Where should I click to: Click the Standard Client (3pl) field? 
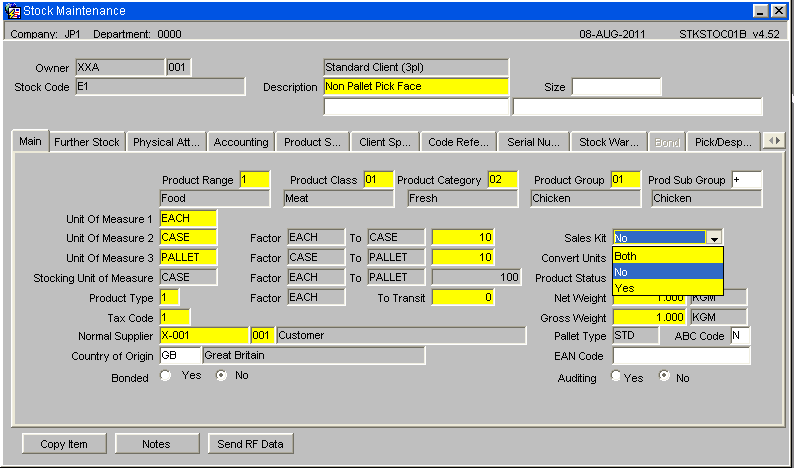416,67
